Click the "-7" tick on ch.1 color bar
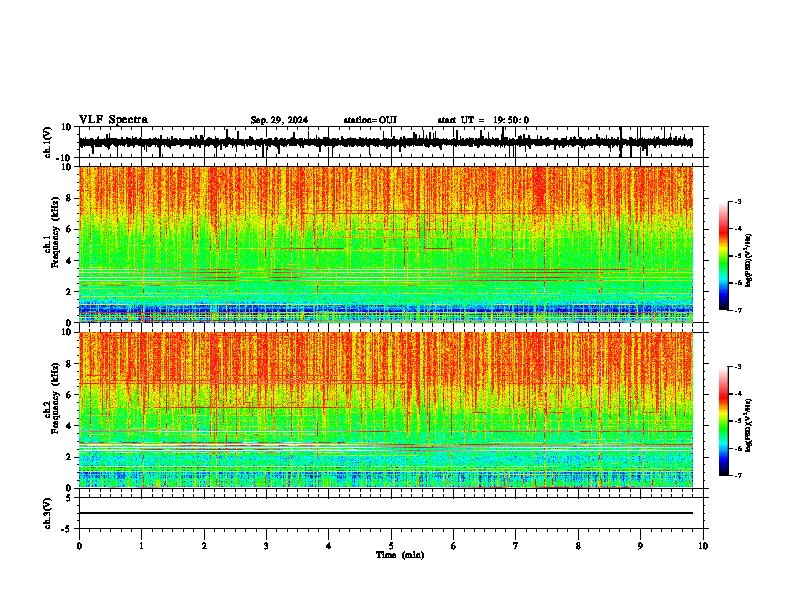Image resolution: width=792 pixels, height=612 pixels. click(x=737, y=310)
